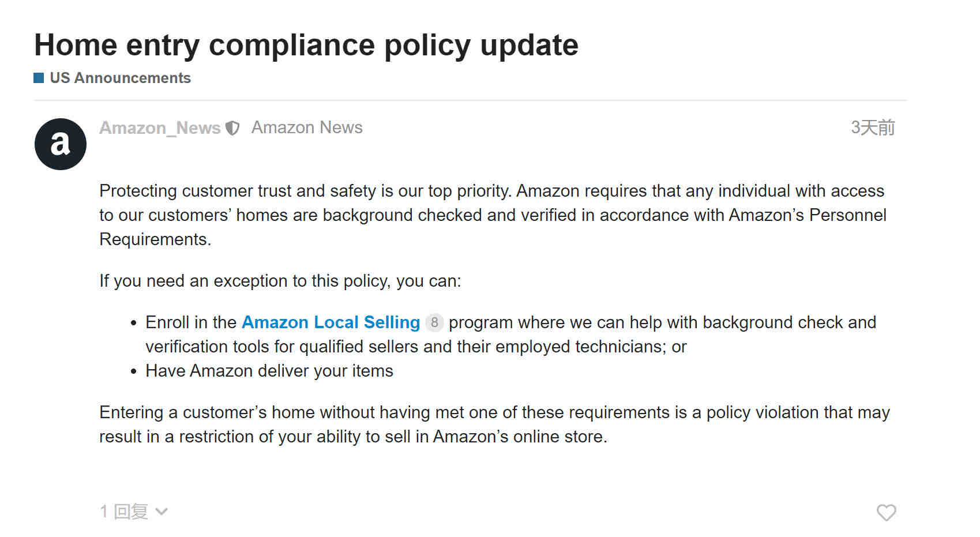The image size is (980, 537).
Task: Click the 3天前 post timestamp
Action: pyautogui.click(x=873, y=127)
